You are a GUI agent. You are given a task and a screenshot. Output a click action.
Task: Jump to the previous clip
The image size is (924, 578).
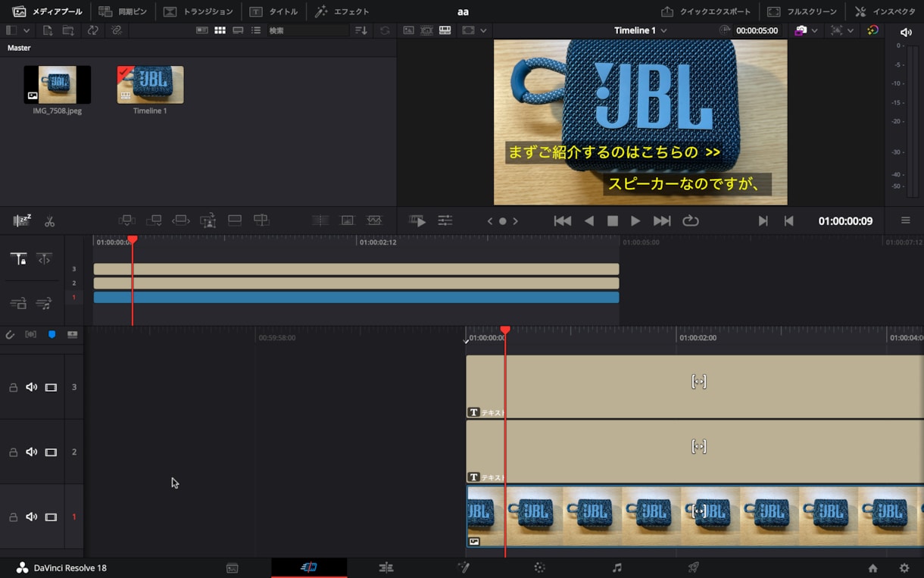tap(562, 221)
